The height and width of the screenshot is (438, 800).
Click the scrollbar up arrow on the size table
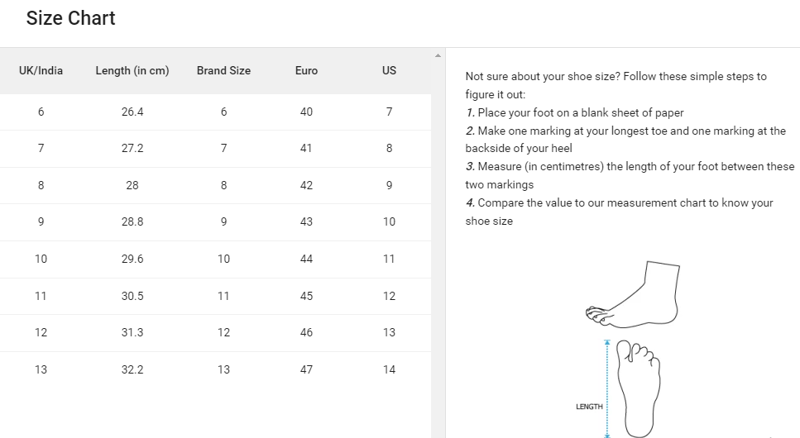point(437,55)
